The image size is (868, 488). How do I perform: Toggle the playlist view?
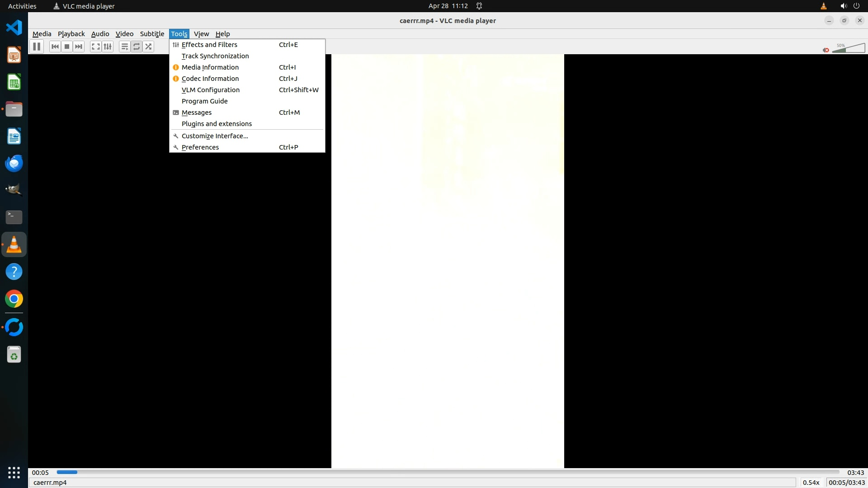[124, 47]
